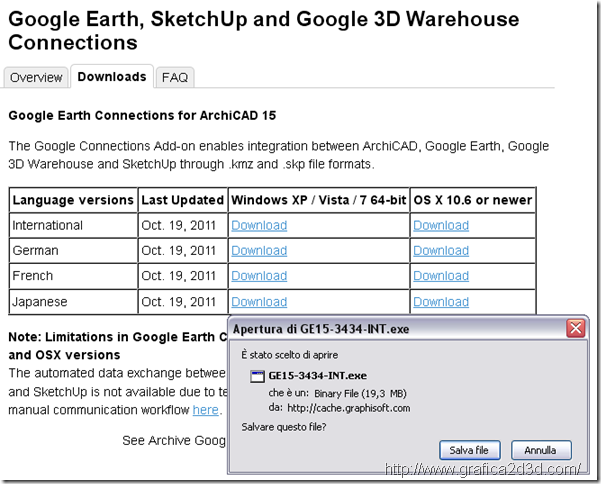601x484 pixels.
Task: Download Japanese version for Windows
Action: tap(259, 302)
